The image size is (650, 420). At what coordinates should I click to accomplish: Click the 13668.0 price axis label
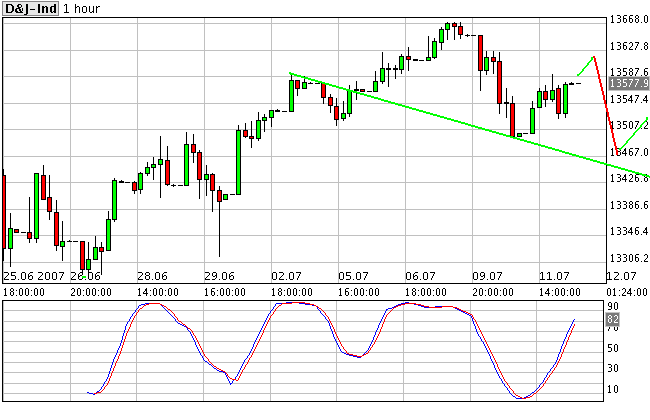click(628, 19)
